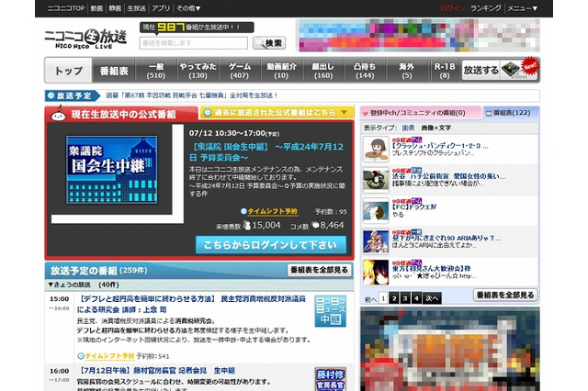Open 生放送 in the top bar
The image size is (588, 391).
(x=136, y=8)
